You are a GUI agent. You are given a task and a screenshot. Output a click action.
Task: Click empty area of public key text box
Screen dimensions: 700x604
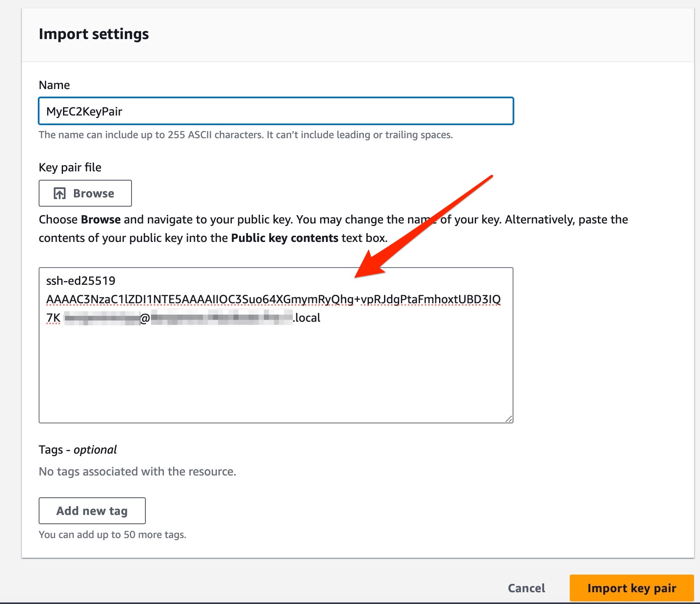tap(276, 374)
